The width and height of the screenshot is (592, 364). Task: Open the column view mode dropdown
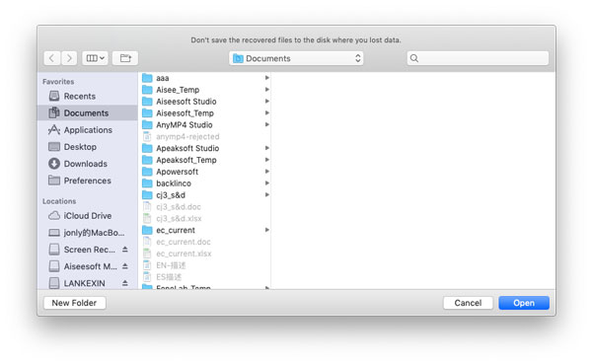[x=95, y=58]
